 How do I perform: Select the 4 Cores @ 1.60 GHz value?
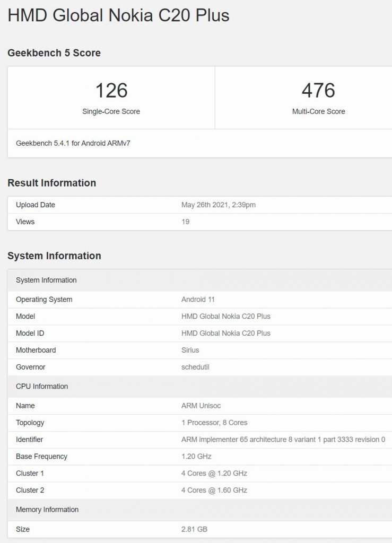coord(214,491)
